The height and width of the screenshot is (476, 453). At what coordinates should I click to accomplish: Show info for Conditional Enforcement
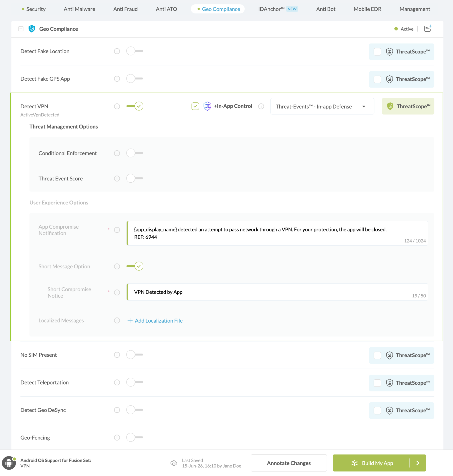(117, 153)
